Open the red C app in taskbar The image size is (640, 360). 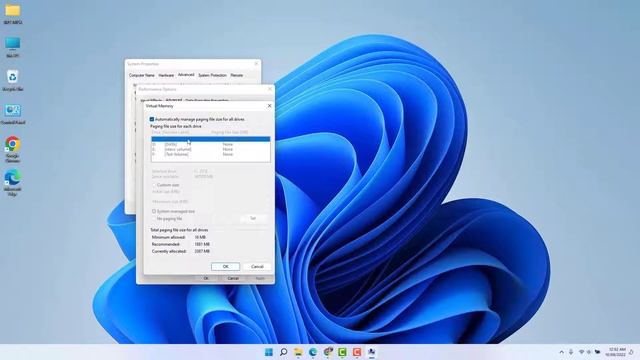click(x=357, y=352)
